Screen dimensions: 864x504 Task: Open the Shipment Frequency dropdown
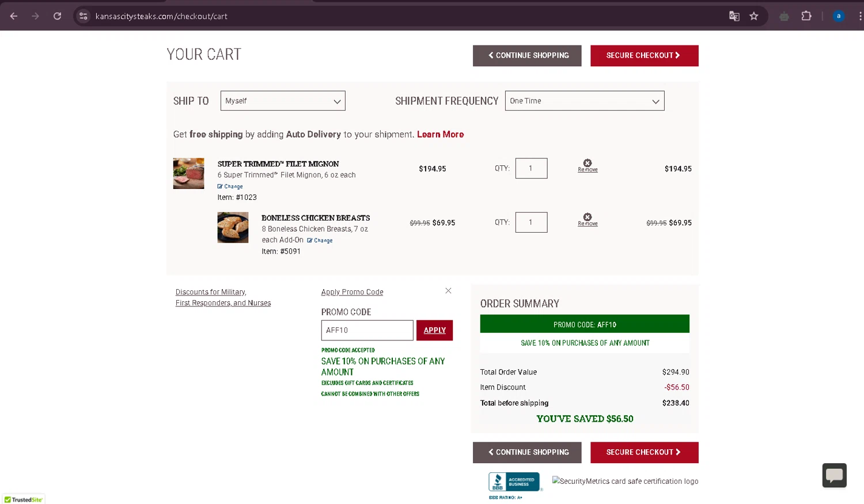585,101
